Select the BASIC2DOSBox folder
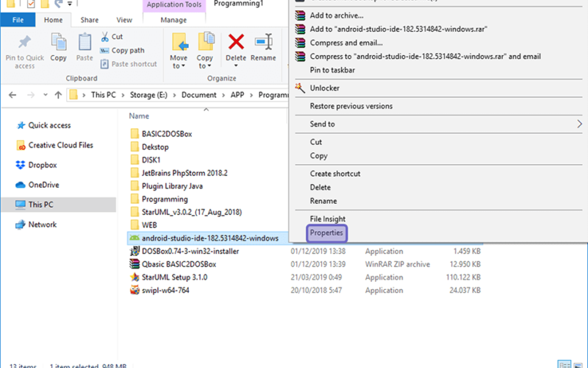 point(167,134)
